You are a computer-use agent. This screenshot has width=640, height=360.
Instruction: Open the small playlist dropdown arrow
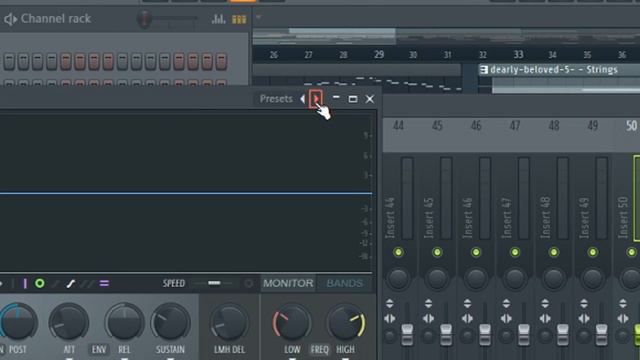(x=258, y=18)
